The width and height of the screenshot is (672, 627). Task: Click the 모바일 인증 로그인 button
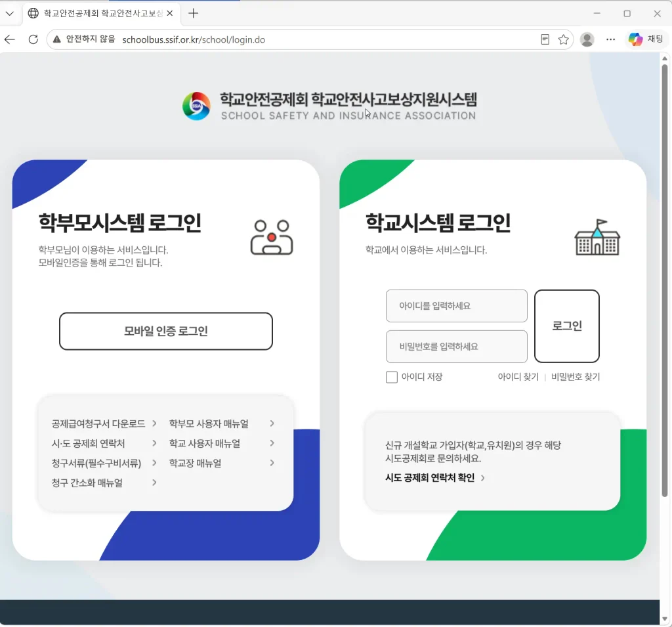pyautogui.click(x=166, y=331)
